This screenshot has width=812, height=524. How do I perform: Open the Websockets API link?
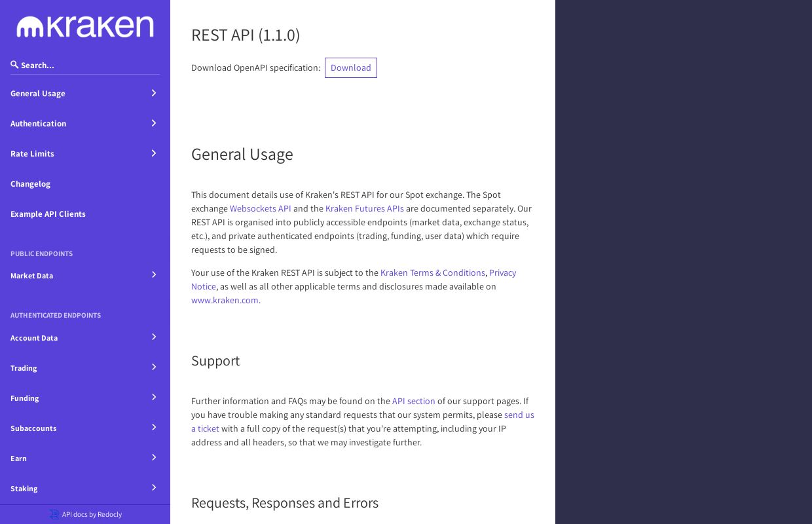261,208
